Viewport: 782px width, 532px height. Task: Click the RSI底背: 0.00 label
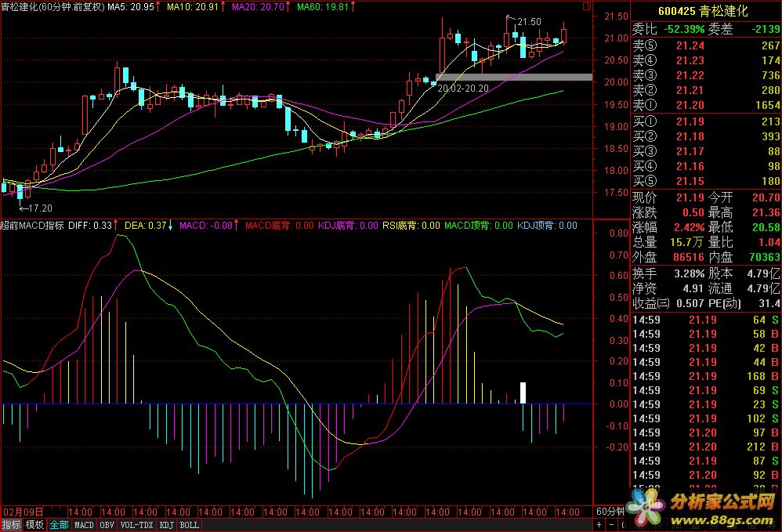[411, 226]
